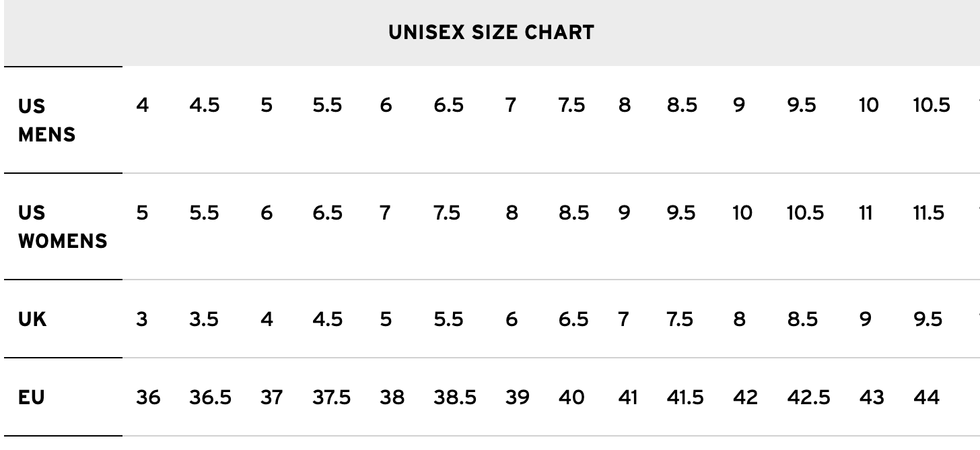Click size 6.5 in the UK row
This screenshot has width=980, height=450.
573,319
